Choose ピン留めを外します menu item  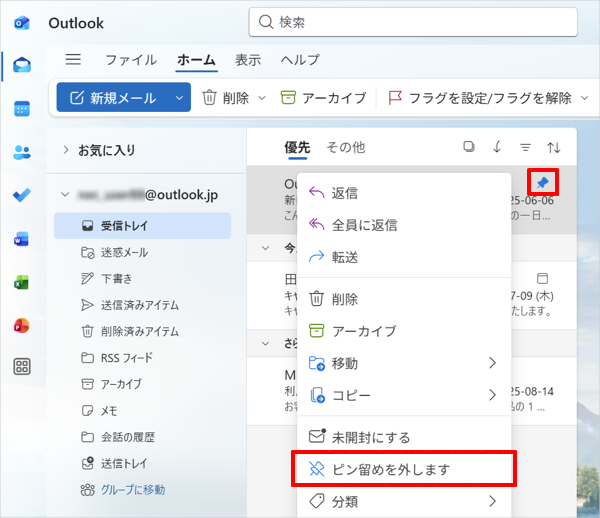click(x=404, y=469)
